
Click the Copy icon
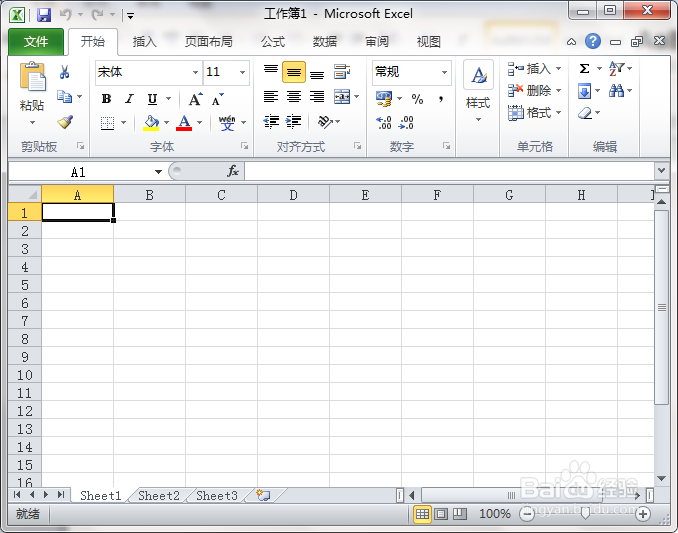coord(64,96)
